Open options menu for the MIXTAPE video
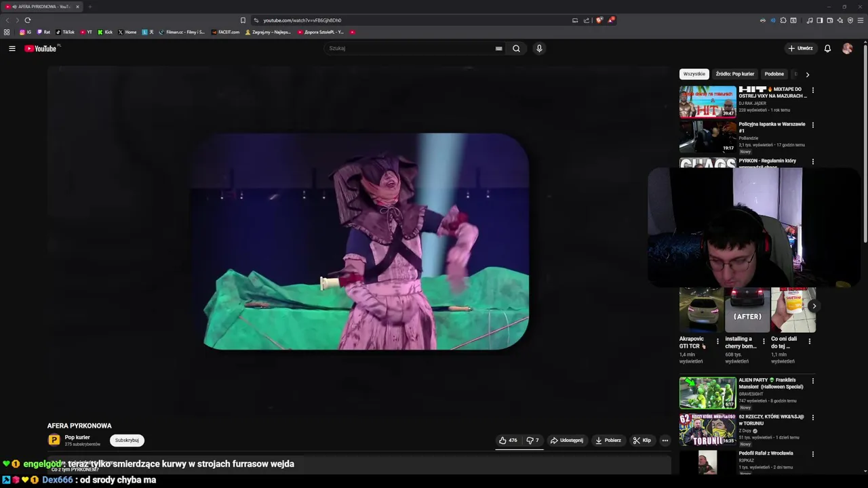 [x=812, y=89]
